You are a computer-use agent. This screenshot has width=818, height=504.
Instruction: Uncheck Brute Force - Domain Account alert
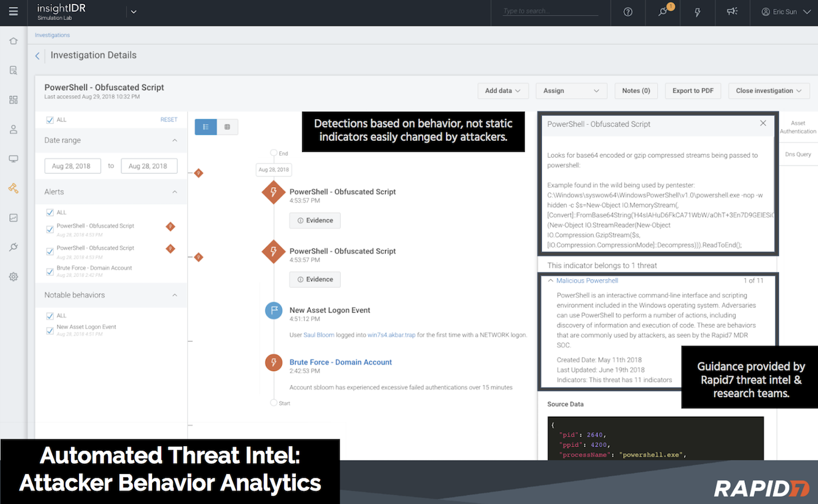(x=50, y=271)
